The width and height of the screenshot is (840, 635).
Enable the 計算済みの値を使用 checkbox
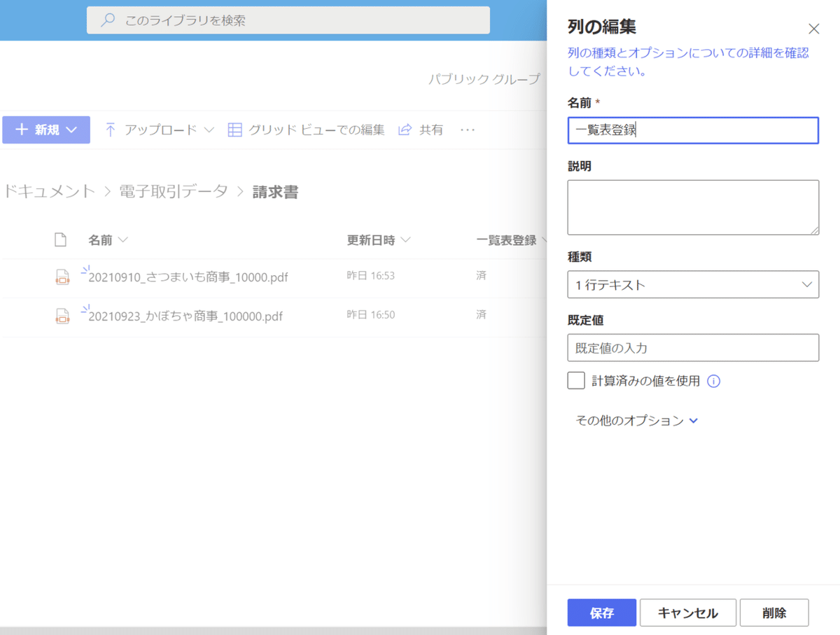575,380
